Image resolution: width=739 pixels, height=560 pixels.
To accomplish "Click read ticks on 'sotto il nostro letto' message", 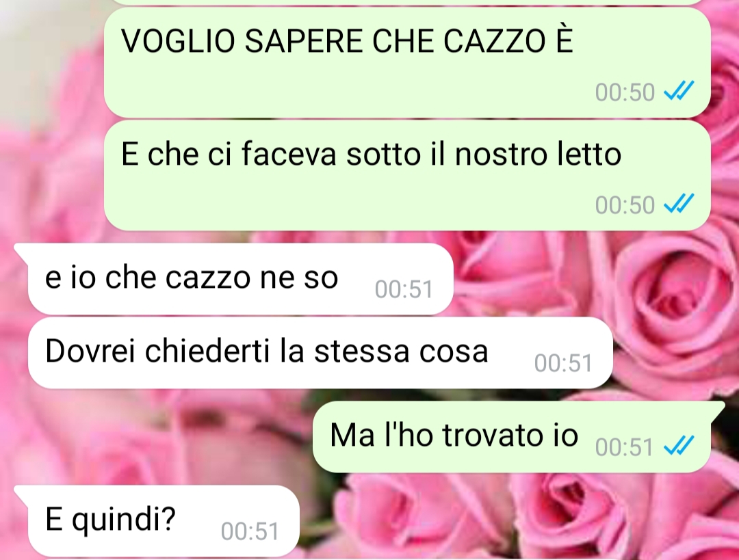I will [x=679, y=204].
